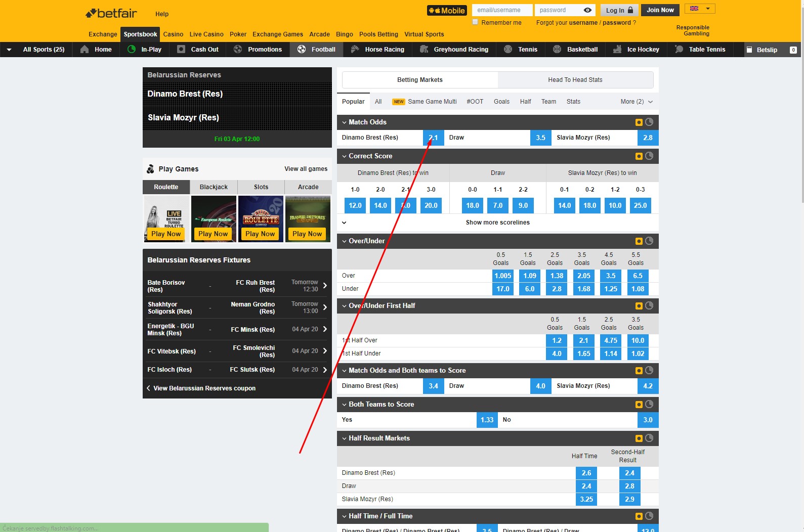Click the Greyhound Racing icon
The width and height of the screenshot is (804, 532).
[x=424, y=50]
